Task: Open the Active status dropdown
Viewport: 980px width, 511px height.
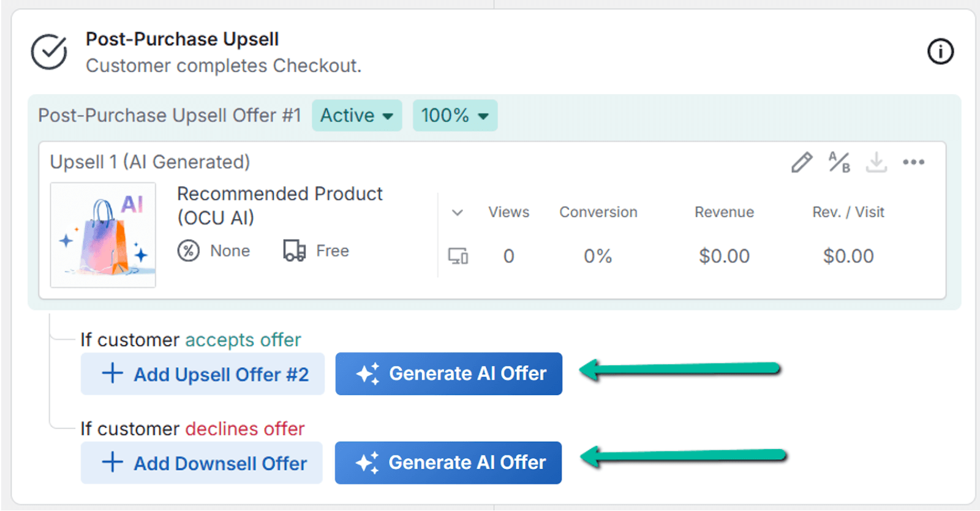Action: click(x=357, y=115)
